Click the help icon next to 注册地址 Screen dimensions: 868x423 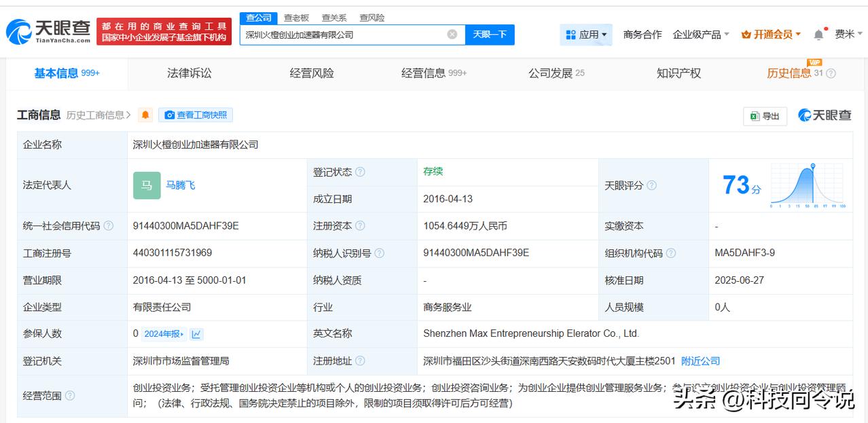tap(360, 361)
